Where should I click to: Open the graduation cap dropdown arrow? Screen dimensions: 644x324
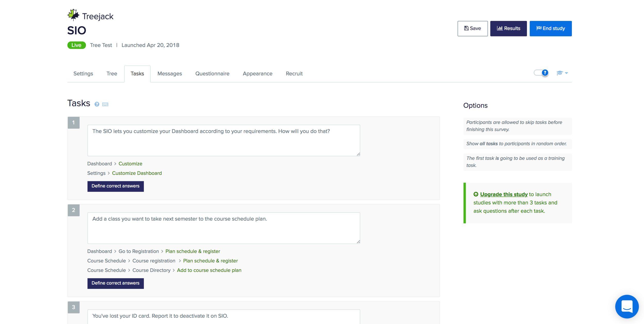[x=566, y=73]
